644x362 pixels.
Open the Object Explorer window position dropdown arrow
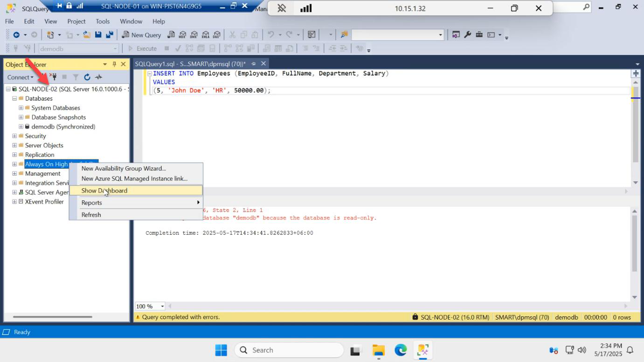[x=105, y=64]
